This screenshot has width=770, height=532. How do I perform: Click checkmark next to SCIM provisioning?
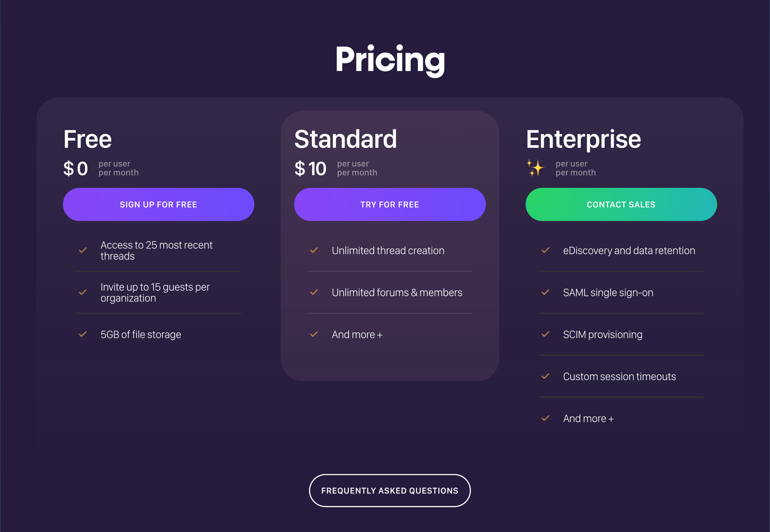(545, 334)
